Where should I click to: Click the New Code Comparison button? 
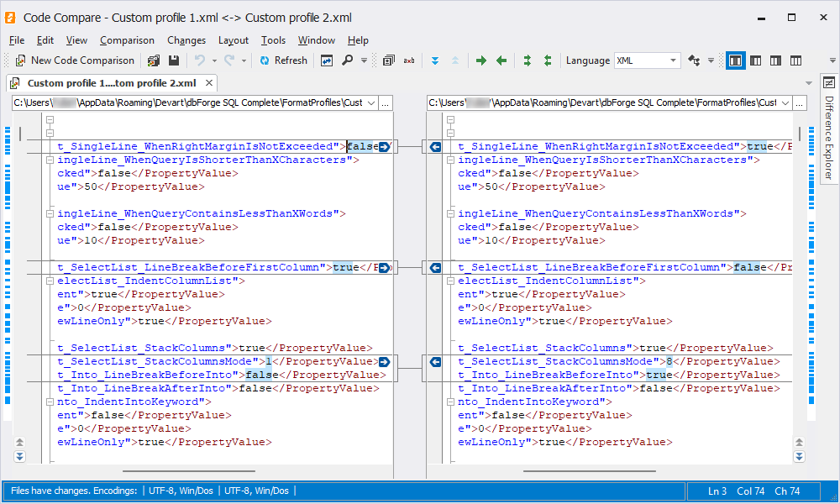coord(74,60)
